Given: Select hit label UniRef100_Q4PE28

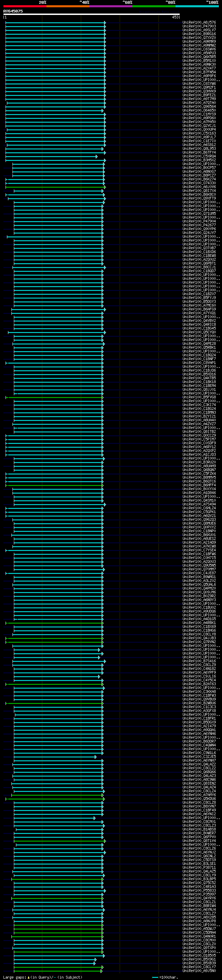Looking at the screenshot, I should 199,344.
